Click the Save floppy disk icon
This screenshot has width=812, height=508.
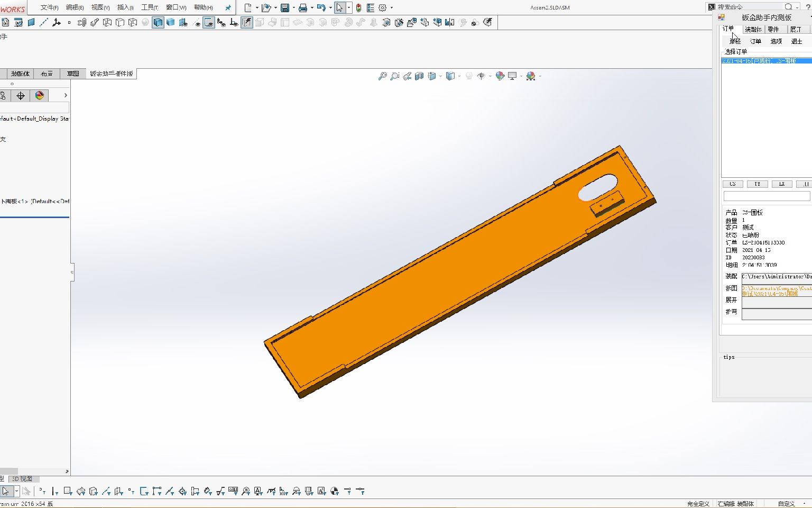pos(285,7)
